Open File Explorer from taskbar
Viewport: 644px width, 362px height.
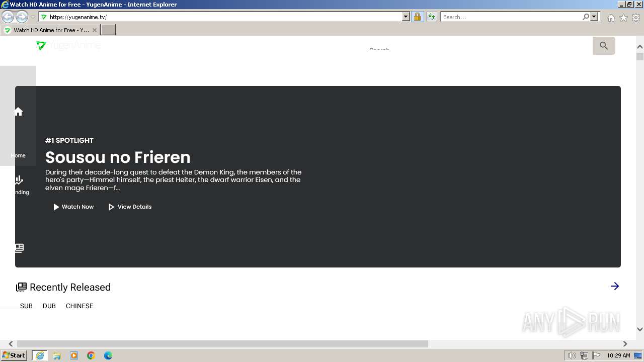click(57, 355)
